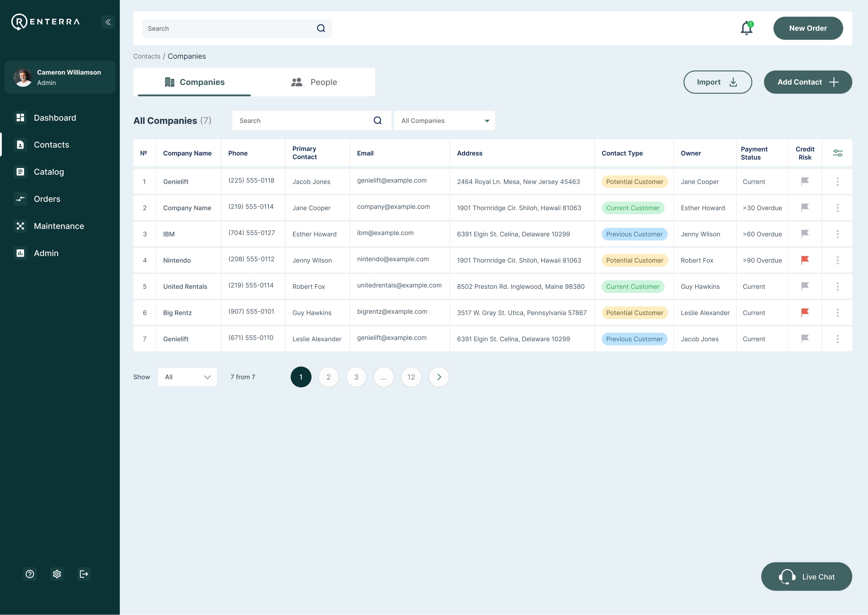Image resolution: width=868 pixels, height=615 pixels.
Task: Open the table column settings icon
Action: click(837, 153)
